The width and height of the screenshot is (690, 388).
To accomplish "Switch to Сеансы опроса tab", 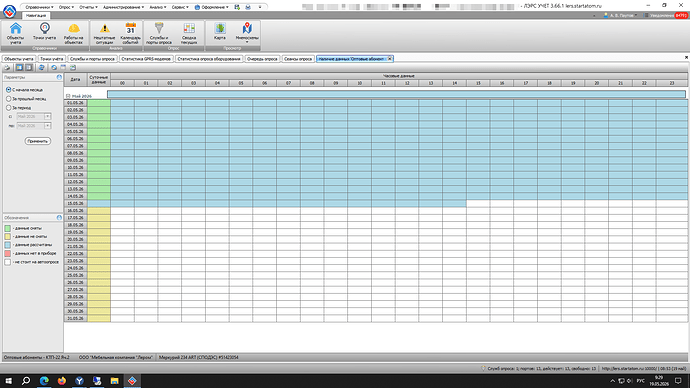I will pyautogui.click(x=298, y=59).
